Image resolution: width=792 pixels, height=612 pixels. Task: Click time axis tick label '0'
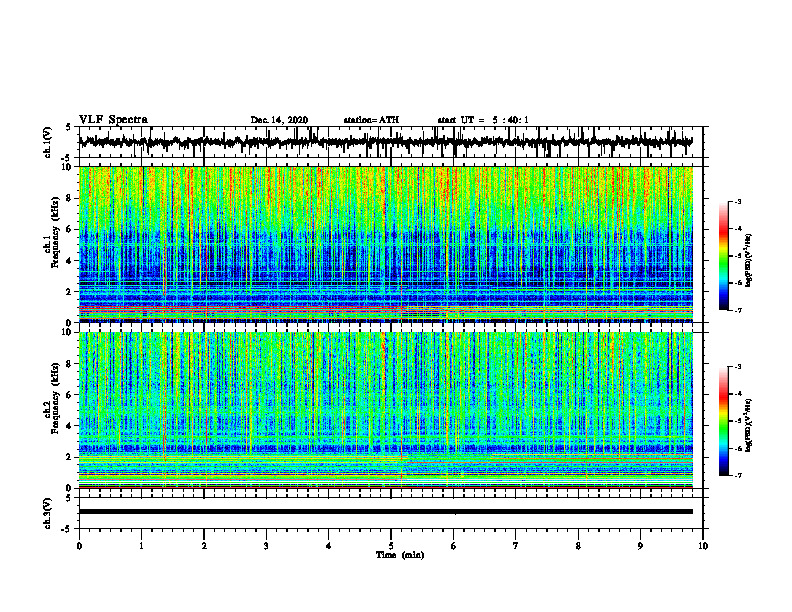(x=79, y=546)
